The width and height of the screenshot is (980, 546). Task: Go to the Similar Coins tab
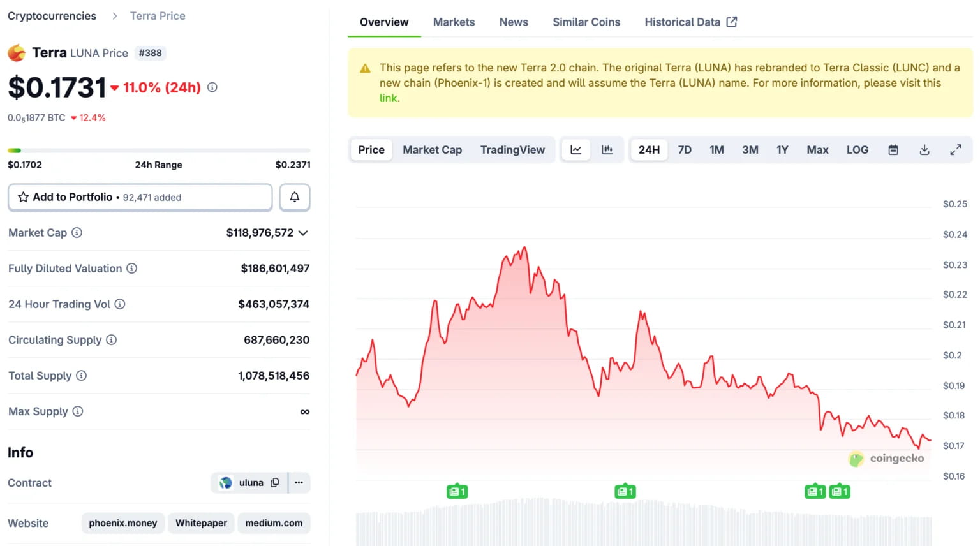[x=586, y=22]
